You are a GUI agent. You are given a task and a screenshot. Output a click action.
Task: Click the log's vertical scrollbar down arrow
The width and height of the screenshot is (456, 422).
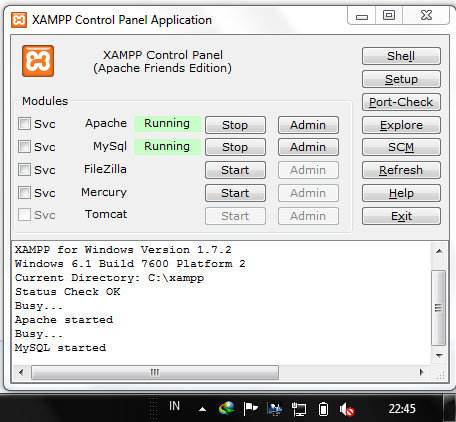coord(439,356)
